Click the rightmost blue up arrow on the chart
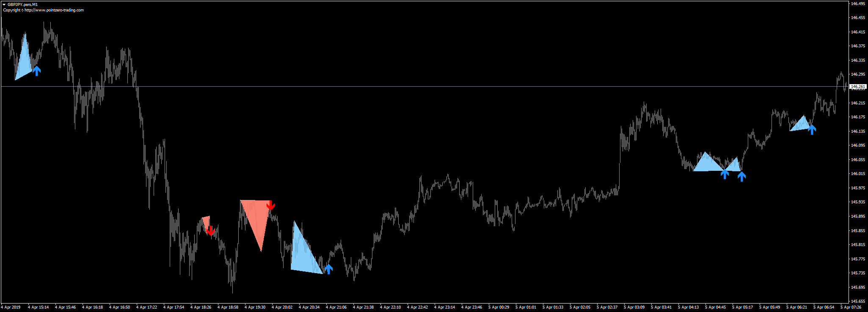The image size is (868, 312). pos(812,129)
